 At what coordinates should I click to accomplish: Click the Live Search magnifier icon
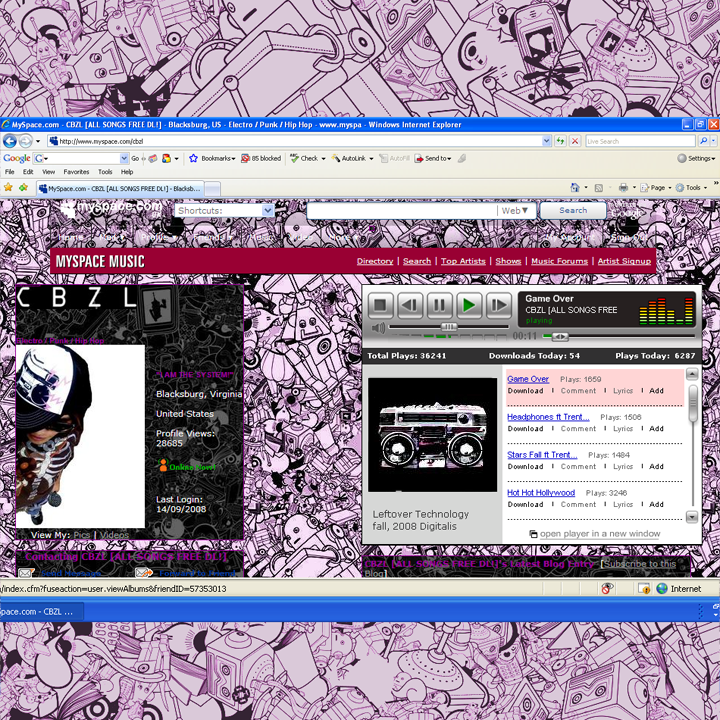703,141
